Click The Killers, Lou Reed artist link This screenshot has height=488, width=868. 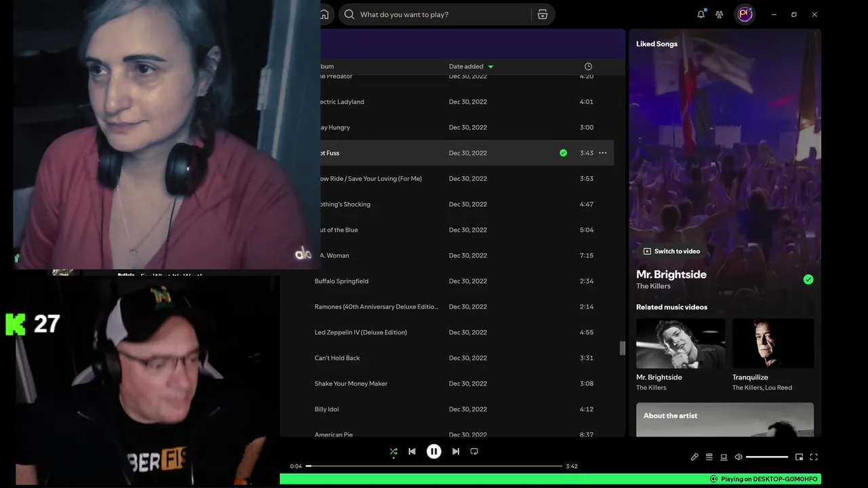762,388
